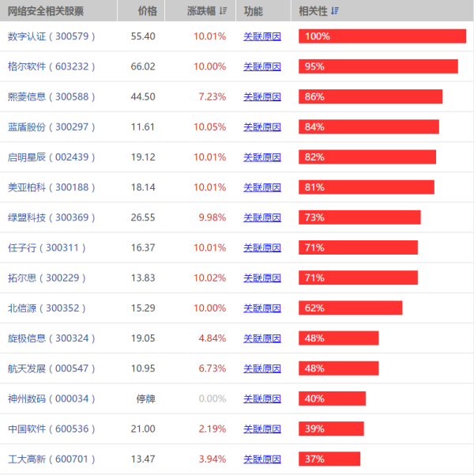Click the 0.00% change value
Screen dimensions: 474x476
pyautogui.click(x=213, y=399)
